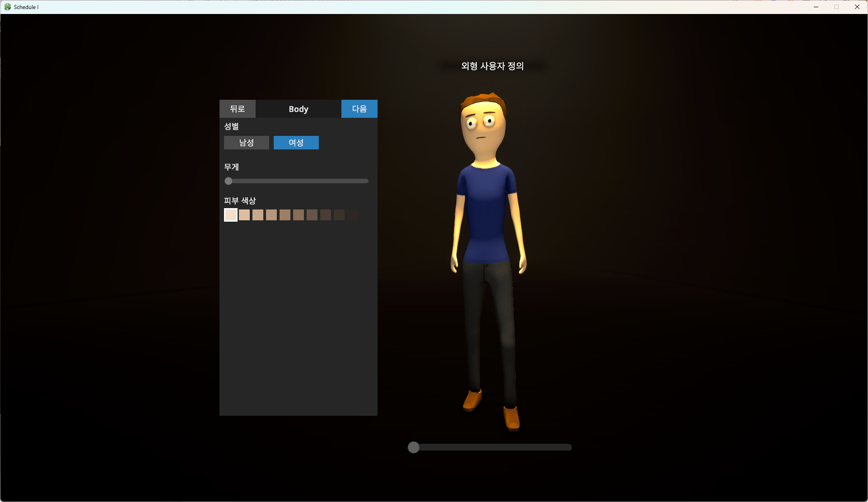Select the fourth skin color swatch

click(271, 215)
